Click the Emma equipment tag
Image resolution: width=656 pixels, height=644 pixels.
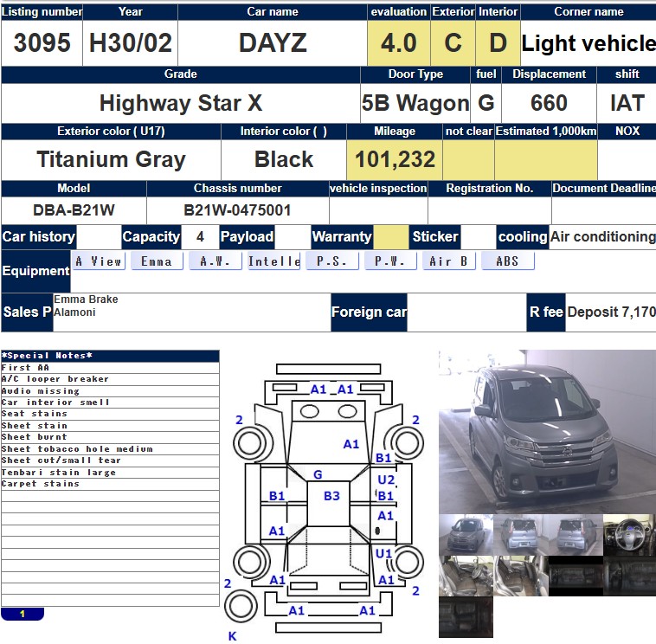pos(157,261)
